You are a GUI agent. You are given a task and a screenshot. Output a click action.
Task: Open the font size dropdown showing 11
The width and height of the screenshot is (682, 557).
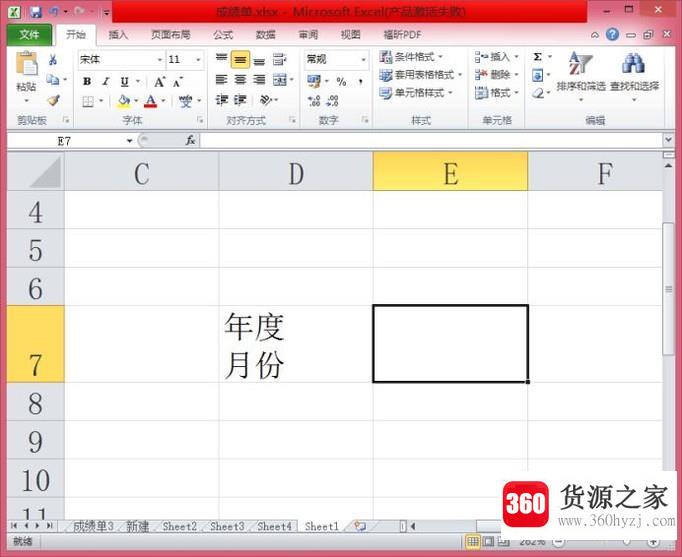(x=198, y=60)
